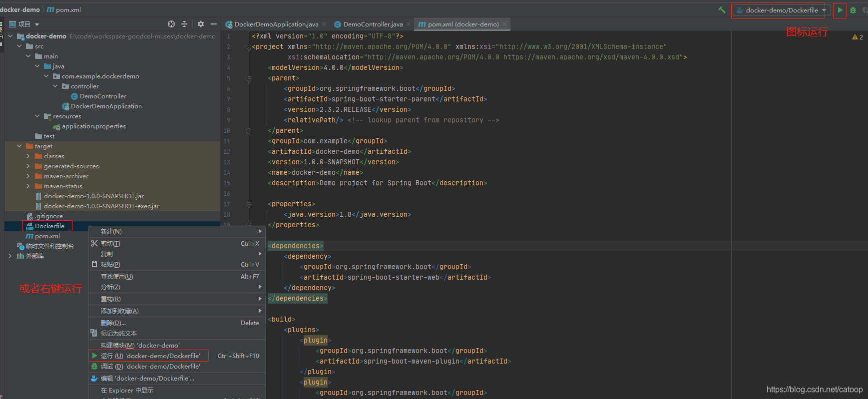The height and width of the screenshot is (399, 868).
Task: Open the 分析 (Analyze) submenu
Action: (177, 287)
